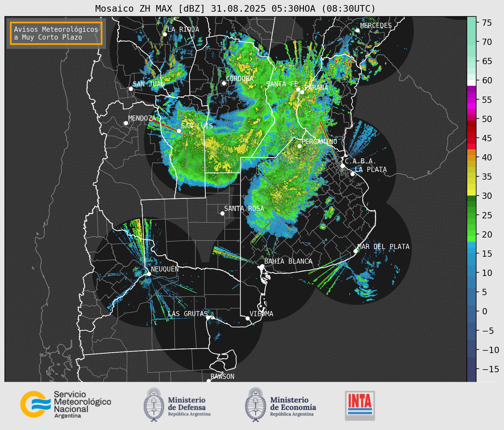Click the Pergamino city marker dot
The height and width of the screenshot is (430, 504).
click(299, 146)
